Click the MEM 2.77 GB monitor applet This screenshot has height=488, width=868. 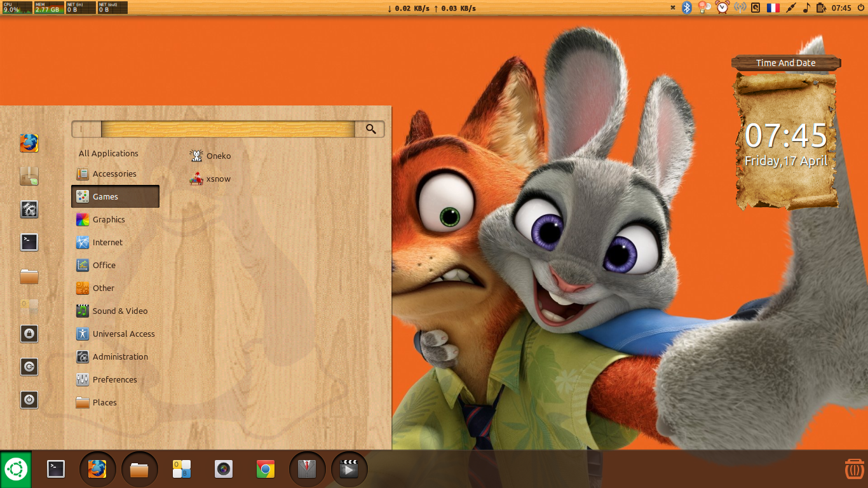[x=49, y=8]
